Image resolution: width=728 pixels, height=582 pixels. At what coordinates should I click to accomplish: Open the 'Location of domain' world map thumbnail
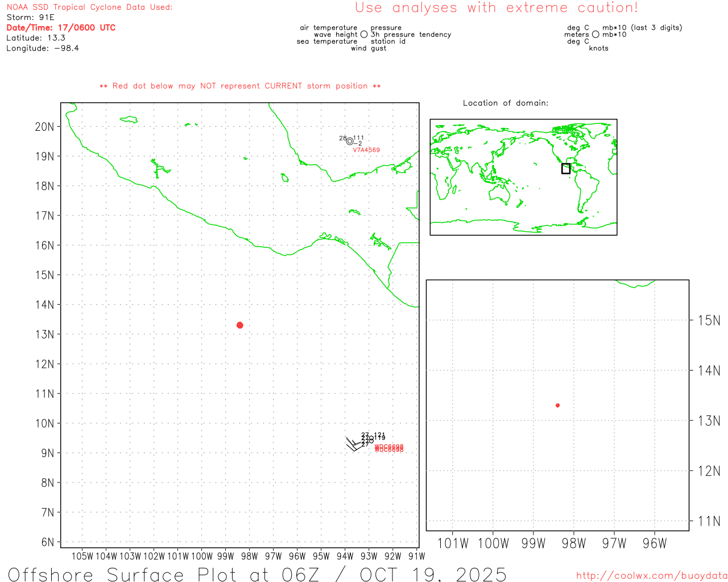coord(523,177)
